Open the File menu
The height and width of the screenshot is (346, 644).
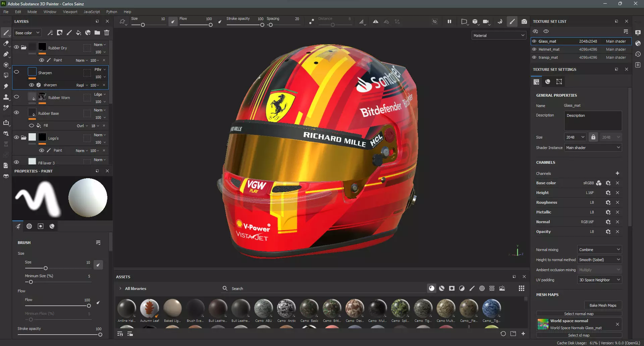tap(6, 12)
